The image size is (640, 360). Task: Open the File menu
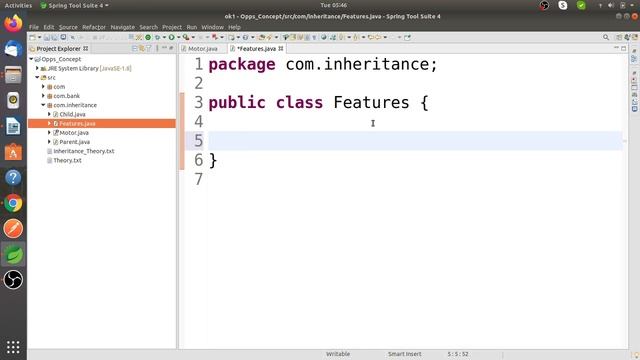[x=34, y=27]
